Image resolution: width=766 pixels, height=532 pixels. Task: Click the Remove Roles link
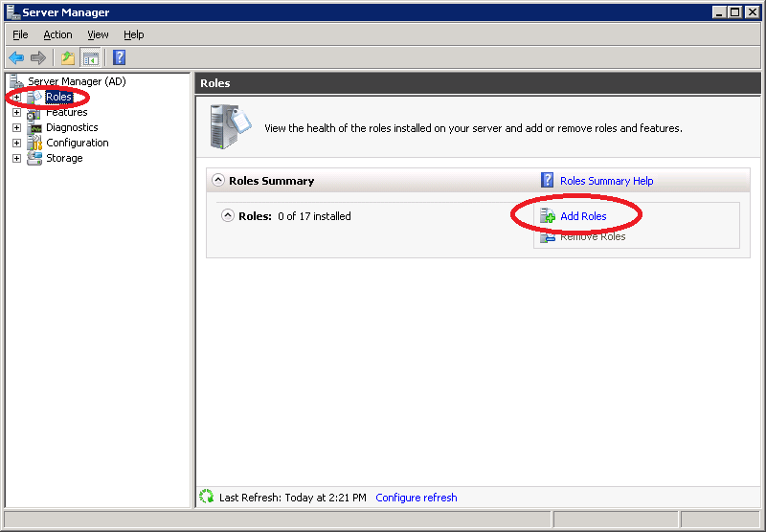(593, 236)
